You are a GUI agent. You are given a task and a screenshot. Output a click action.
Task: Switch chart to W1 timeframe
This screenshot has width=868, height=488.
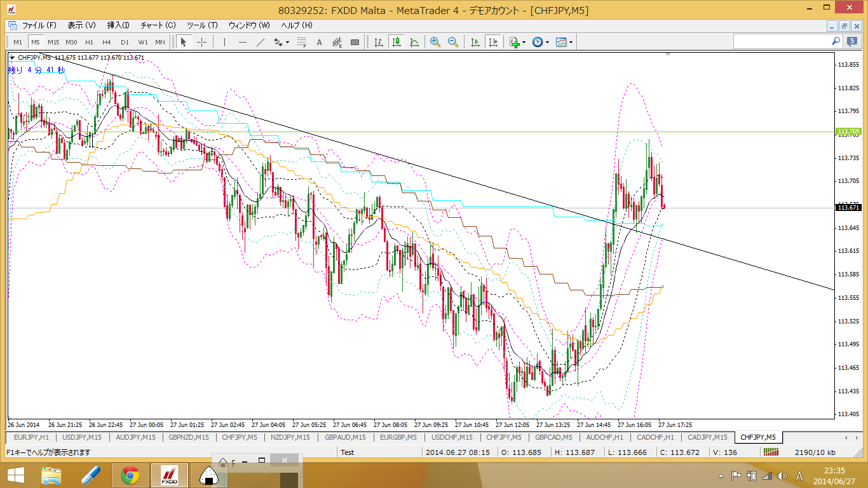[143, 42]
